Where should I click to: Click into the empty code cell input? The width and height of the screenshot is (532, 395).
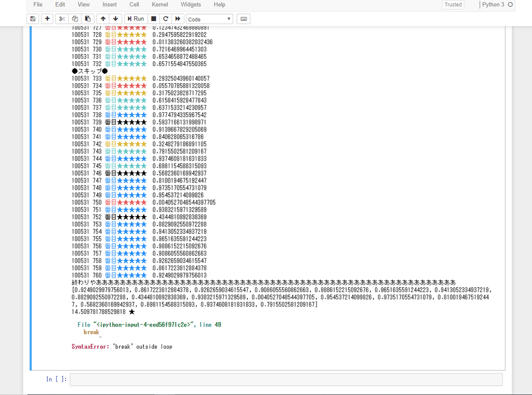tap(286, 379)
